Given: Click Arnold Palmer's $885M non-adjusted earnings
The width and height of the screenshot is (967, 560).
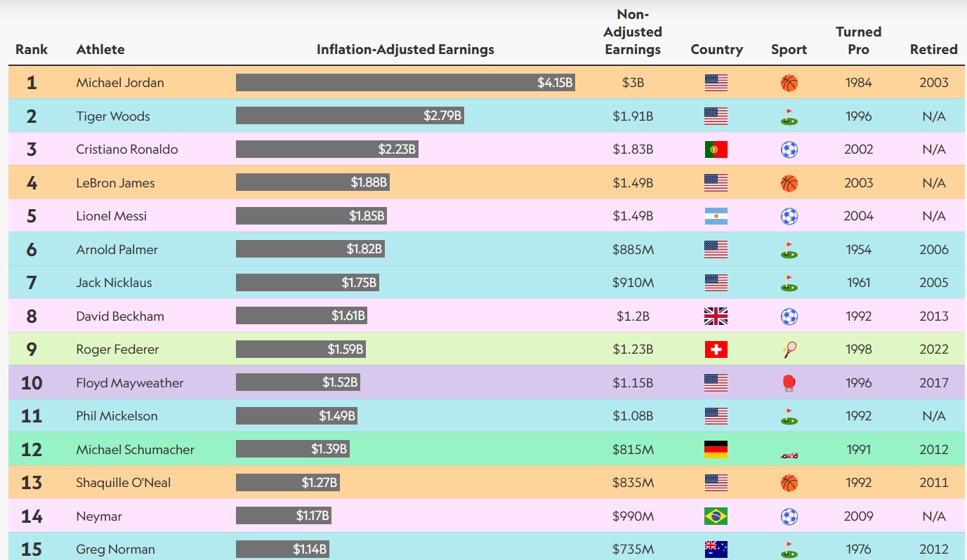Looking at the screenshot, I should pos(633,250).
